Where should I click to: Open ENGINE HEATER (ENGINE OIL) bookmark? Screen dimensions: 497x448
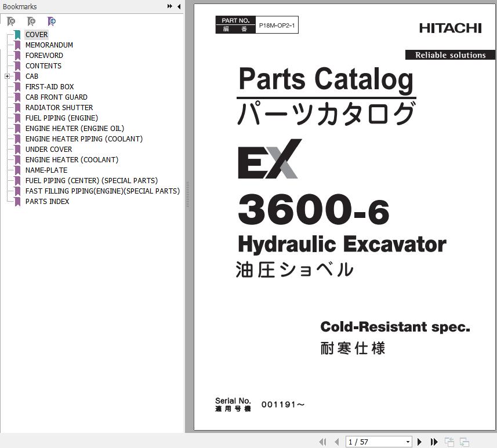pyautogui.click(x=74, y=129)
